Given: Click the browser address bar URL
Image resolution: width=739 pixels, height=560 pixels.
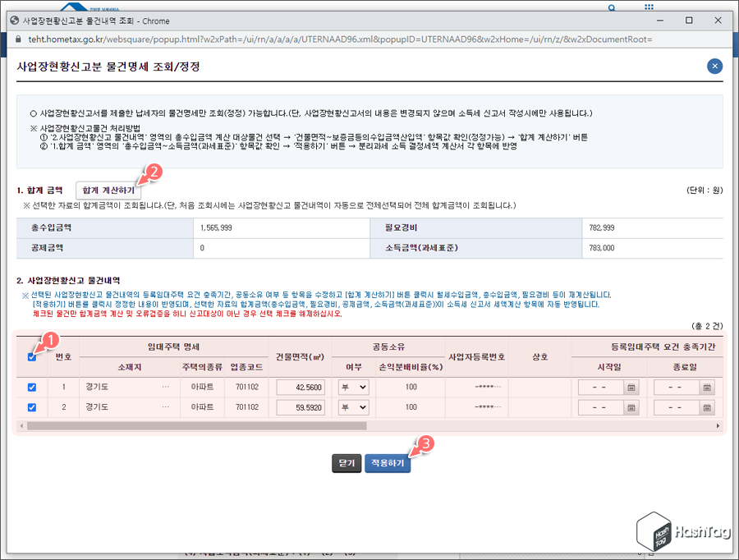Looking at the screenshot, I should (328, 38).
